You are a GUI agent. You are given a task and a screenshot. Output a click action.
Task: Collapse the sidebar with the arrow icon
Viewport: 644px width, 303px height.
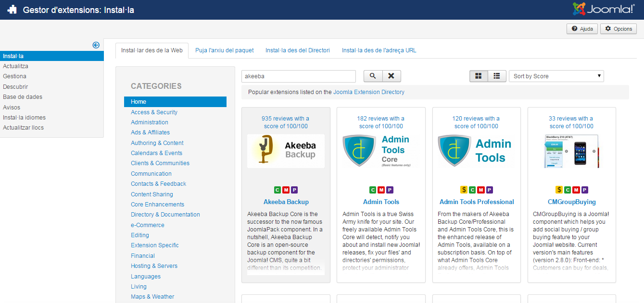[96, 45]
